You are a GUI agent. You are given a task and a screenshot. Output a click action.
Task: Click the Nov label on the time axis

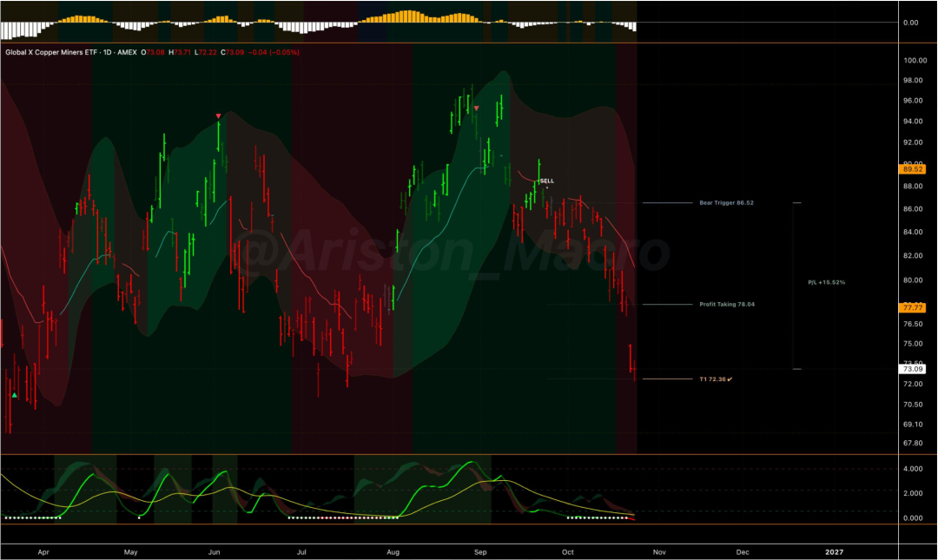(x=659, y=552)
